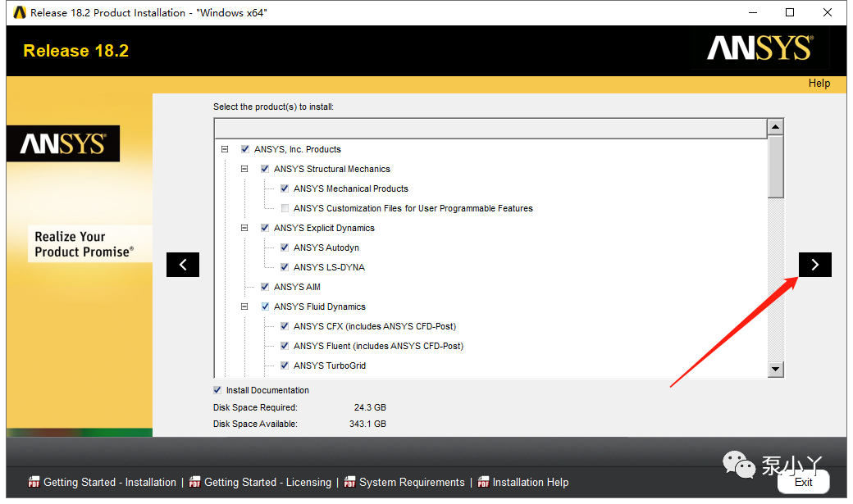The height and width of the screenshot is (504, 853).
Task: Click product list scrollbar up arrow
Action: (776, 127)
